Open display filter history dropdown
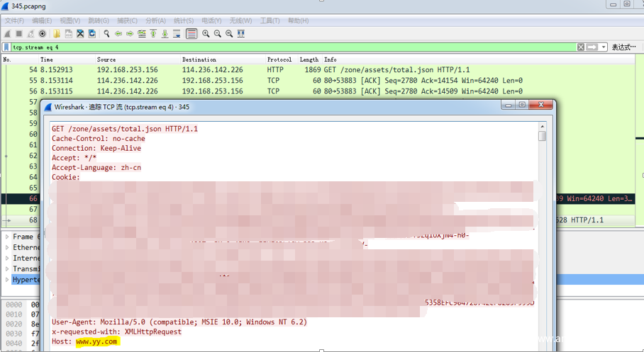The image size is (644, 352). pyautogui.click(x=604, y=47)
